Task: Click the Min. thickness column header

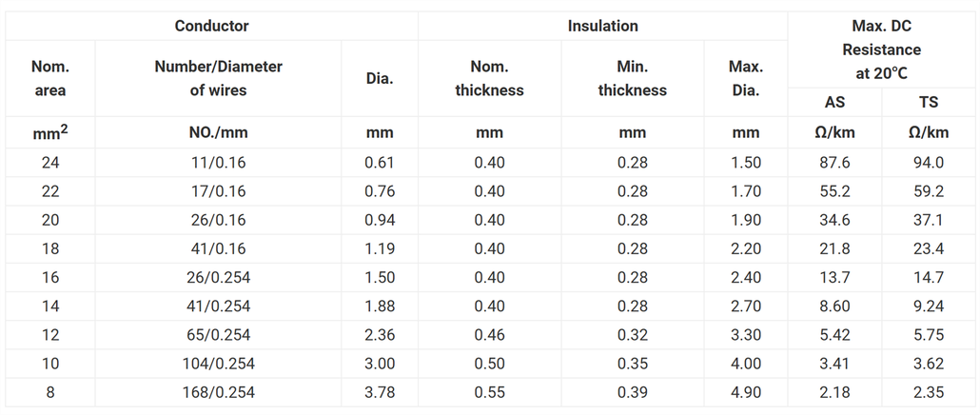Action: pos(632,78)
